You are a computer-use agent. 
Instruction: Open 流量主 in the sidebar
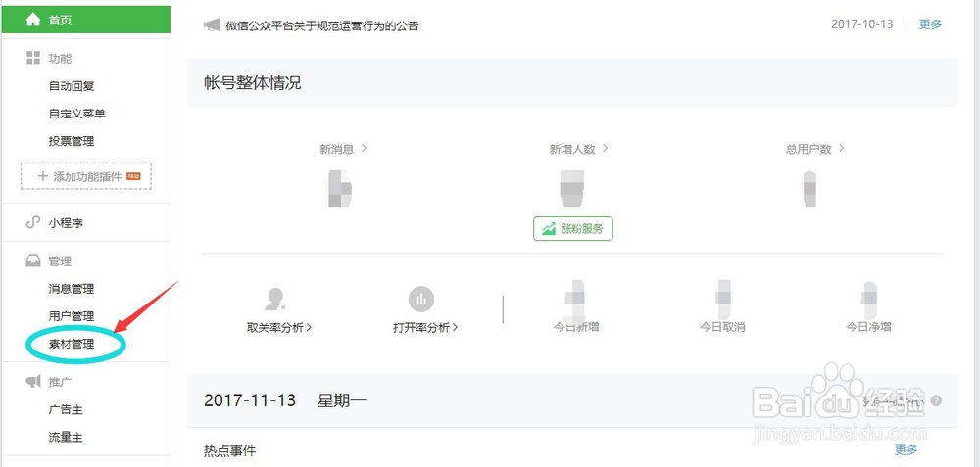pyautogui.click(x=66, y=437)
